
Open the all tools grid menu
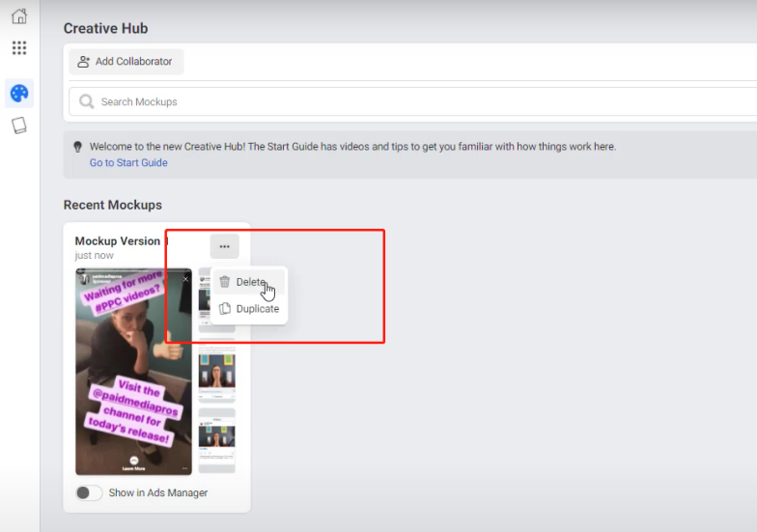coord(19,48)
